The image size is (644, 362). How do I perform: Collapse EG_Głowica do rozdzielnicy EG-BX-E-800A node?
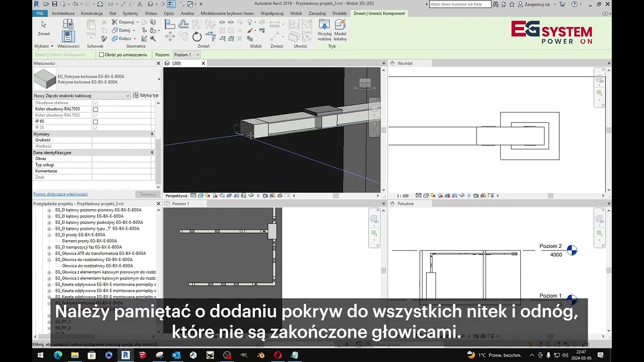click(x=49, y=260)
